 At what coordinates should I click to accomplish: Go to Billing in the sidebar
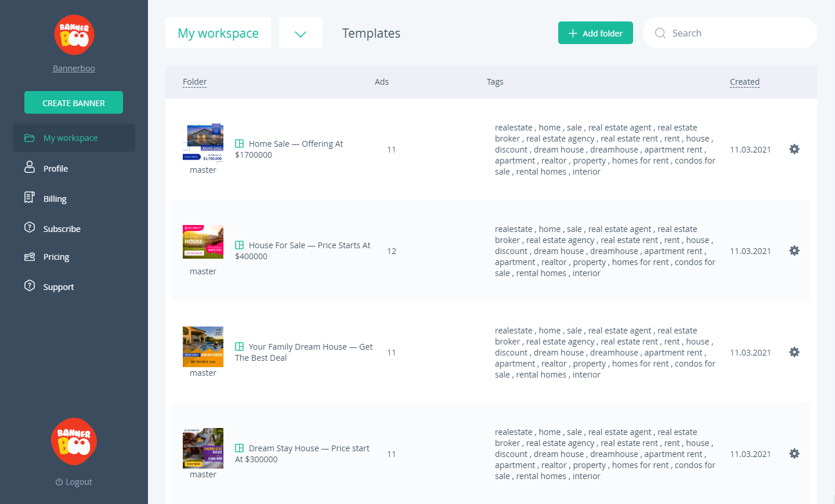(55, 198)
